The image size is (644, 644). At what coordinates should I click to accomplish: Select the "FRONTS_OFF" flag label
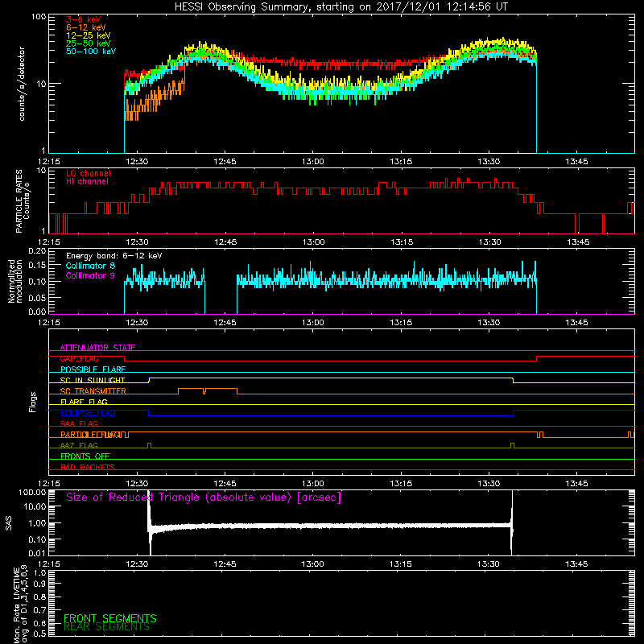tap(85, 456)
